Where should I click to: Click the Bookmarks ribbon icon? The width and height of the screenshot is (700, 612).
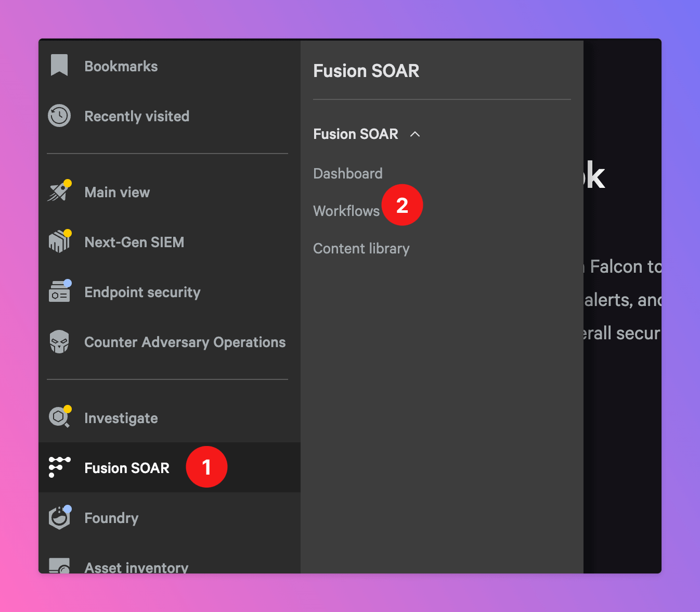click(59, 66)
